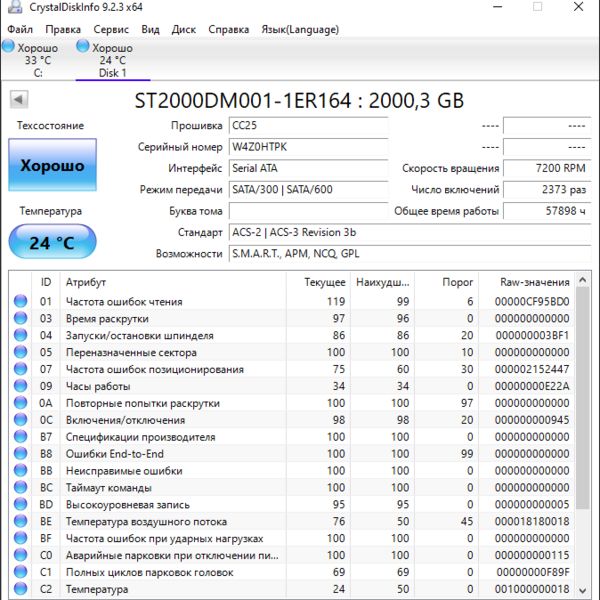Click the total hours value 57898 ч

(x=547, y=211)
